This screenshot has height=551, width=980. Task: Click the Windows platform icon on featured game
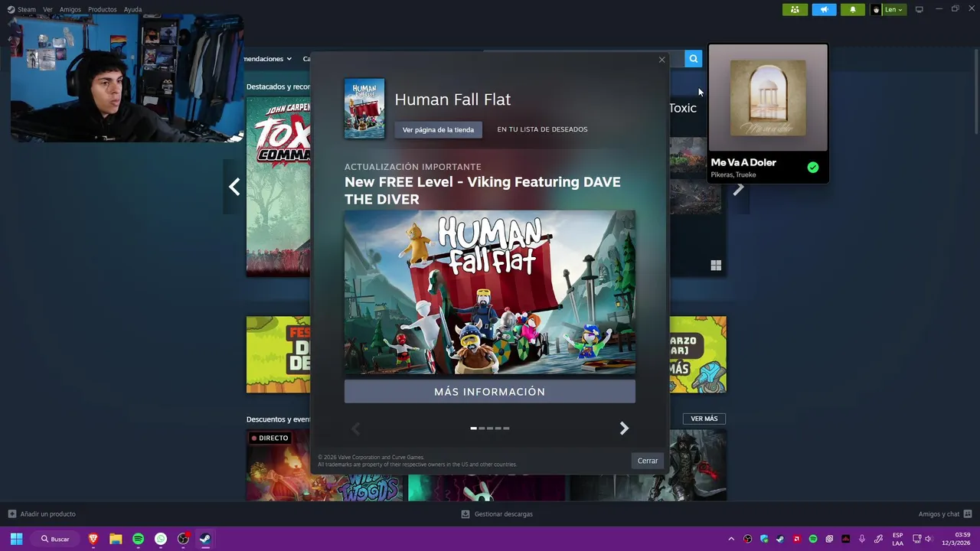(716, 266)
